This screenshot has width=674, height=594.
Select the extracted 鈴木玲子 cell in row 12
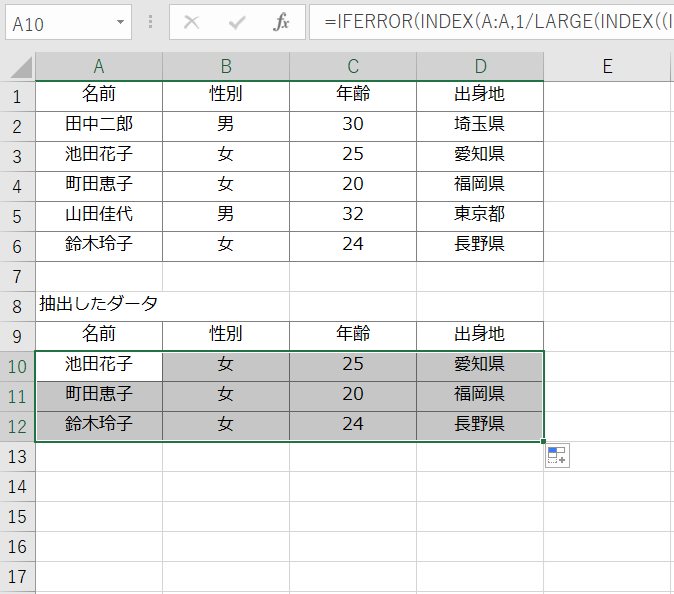pyautogui.click(x=99, y=424)
